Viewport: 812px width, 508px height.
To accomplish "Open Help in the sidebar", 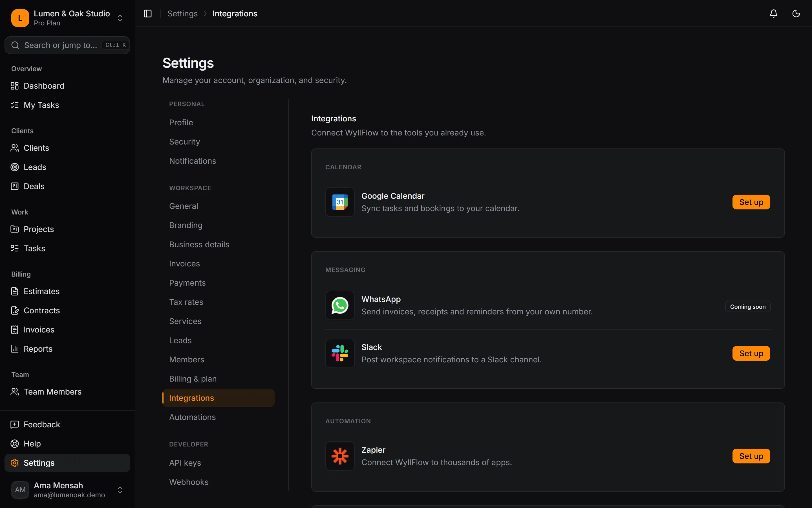I will pyautogui.click(x=67, y=443).
